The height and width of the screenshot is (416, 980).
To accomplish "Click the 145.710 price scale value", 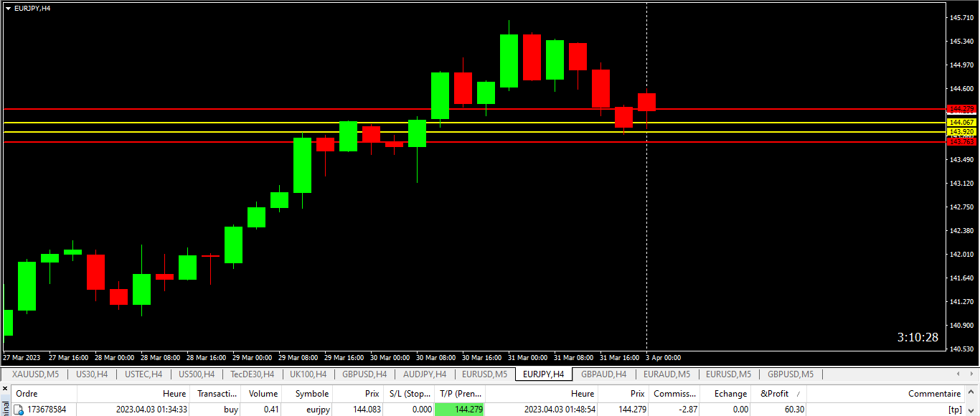I will [961, 18].
